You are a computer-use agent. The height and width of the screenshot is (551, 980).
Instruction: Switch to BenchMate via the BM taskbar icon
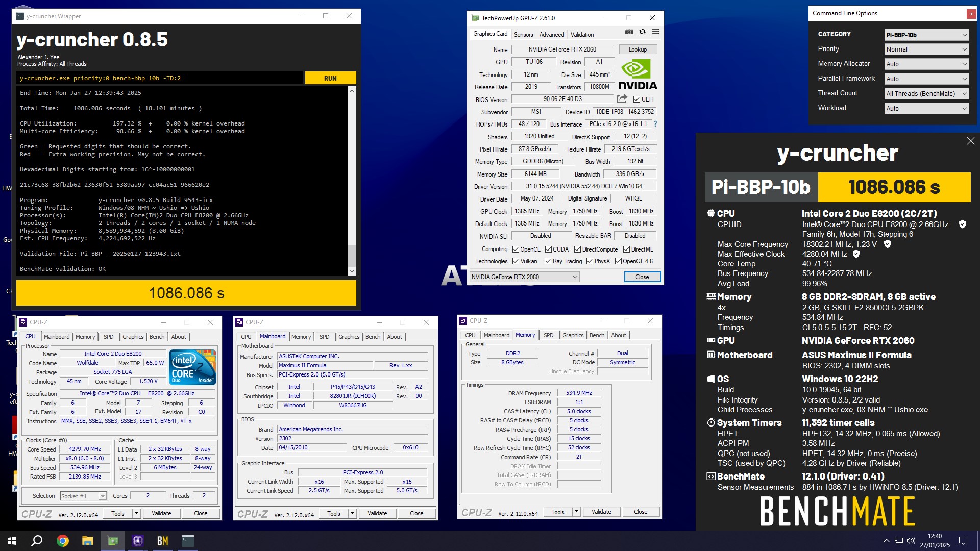162,541
